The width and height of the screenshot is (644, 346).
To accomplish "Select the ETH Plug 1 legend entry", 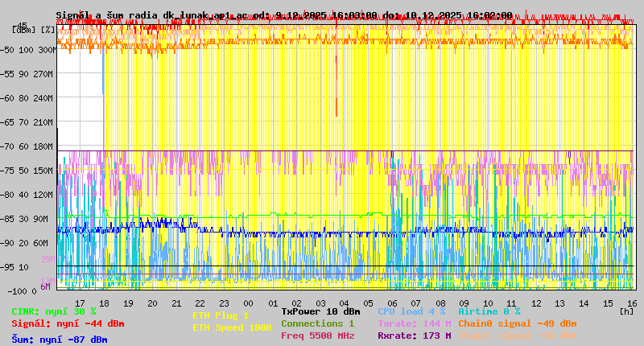I will tap(221, 315).
